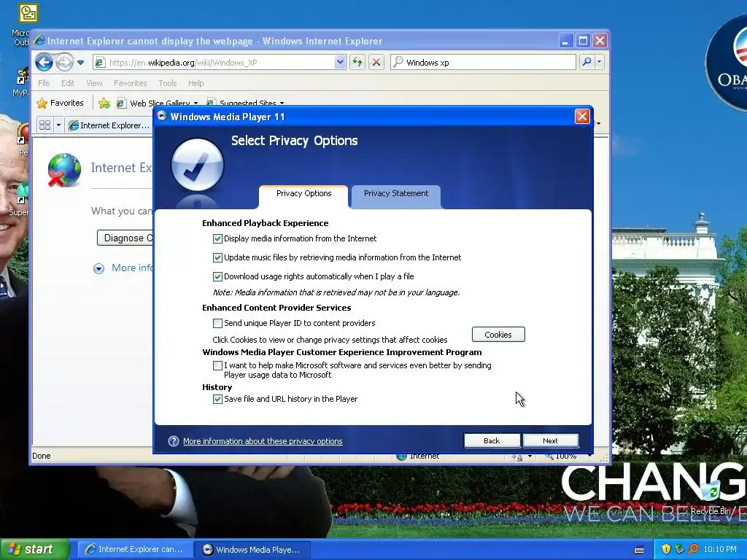Click the Next button in Media Player setup
747x560 pixels.
click(550, 440)
